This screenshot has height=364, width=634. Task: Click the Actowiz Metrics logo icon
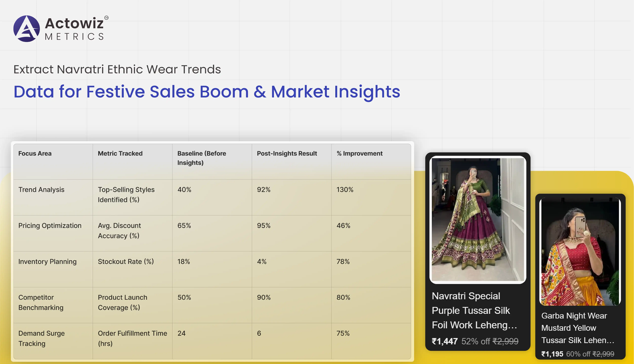click(27, 29)
